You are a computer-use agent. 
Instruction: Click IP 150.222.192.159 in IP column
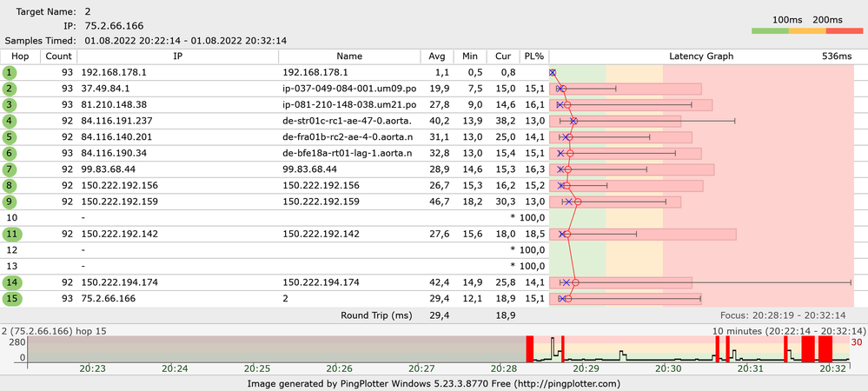[x=120, y=202]
